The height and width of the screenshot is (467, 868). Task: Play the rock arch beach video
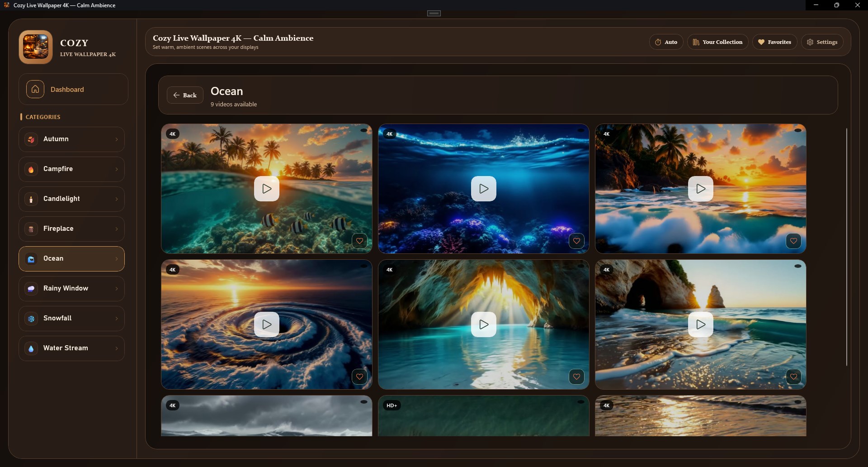coord(701,324)
